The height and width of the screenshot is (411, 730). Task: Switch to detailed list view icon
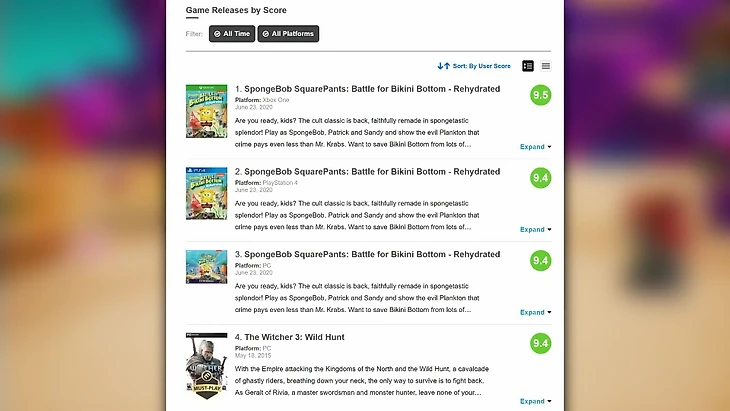[x=527, y=66]
